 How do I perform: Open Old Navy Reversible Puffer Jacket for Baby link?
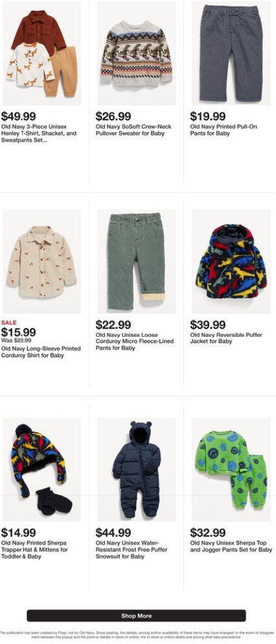tap(226, 338)
